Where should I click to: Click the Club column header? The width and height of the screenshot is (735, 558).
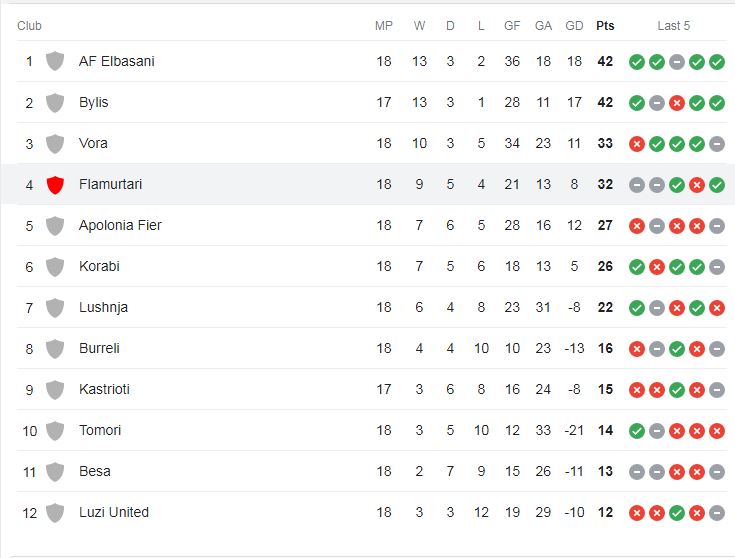coord(30,26)
